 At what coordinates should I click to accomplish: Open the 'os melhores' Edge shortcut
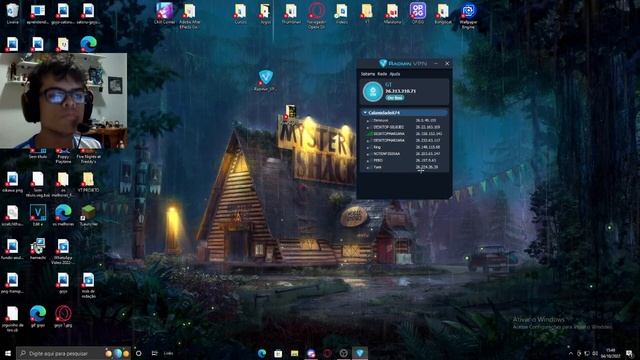point(63,216)
